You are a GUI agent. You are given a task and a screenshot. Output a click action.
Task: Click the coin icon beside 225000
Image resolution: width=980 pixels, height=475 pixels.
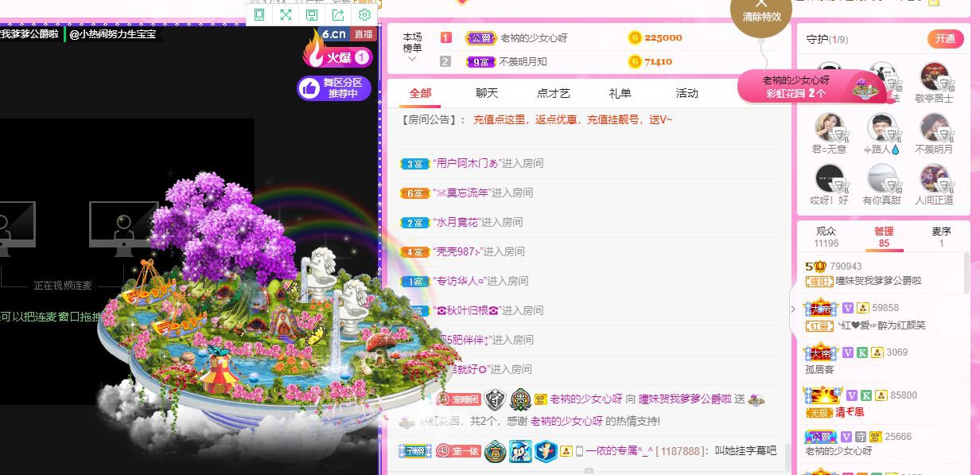[634, 37]
